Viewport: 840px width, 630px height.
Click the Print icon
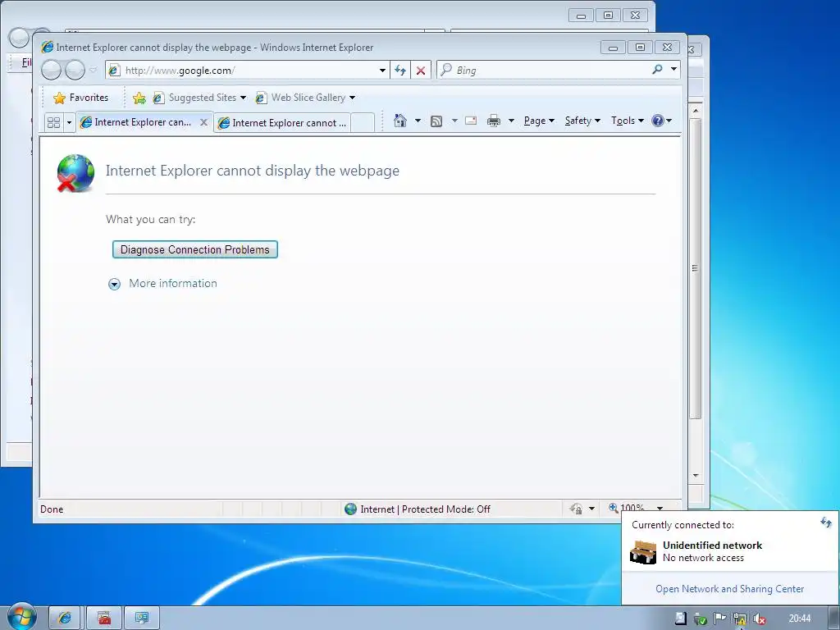(x=493, y=121)
